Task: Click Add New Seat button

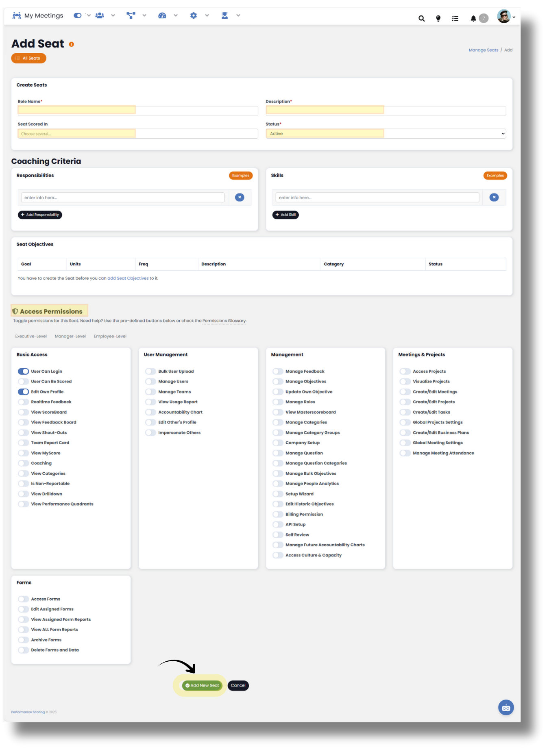Action: [x=202, y=686]
